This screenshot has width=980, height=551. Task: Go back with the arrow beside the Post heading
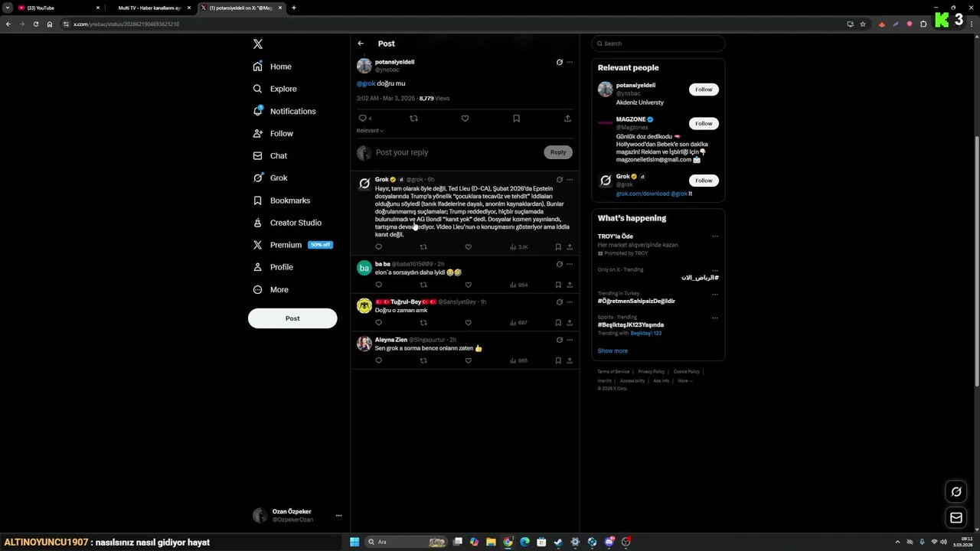click(361, 44)
